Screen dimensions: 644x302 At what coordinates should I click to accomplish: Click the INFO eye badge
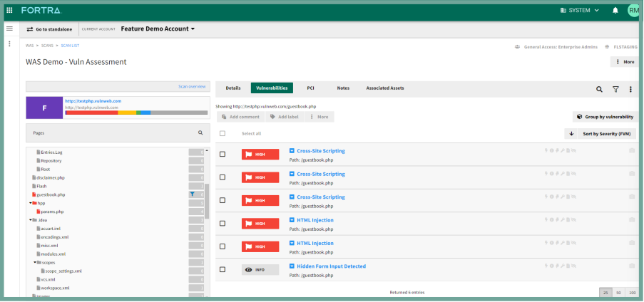[260, 270]
